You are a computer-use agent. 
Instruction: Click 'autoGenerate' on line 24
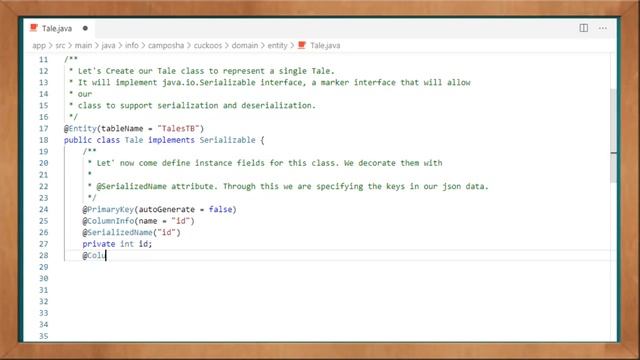pyautogui.click(x=167, y=209)
